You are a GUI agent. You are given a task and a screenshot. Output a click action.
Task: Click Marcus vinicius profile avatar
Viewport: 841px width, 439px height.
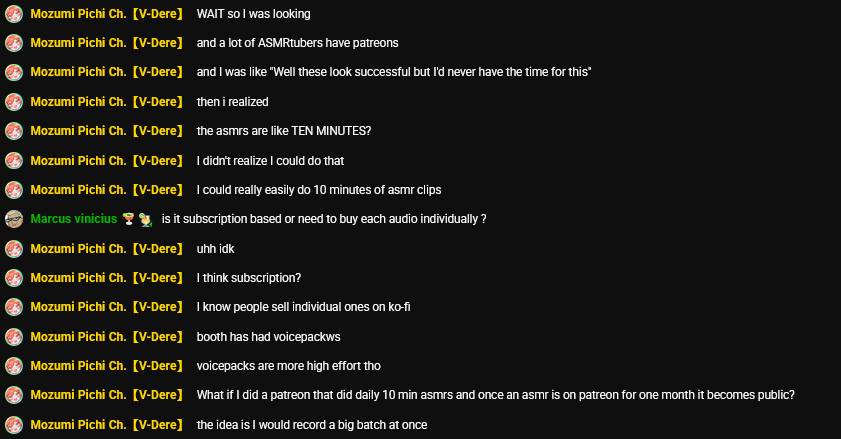(14, 219)
